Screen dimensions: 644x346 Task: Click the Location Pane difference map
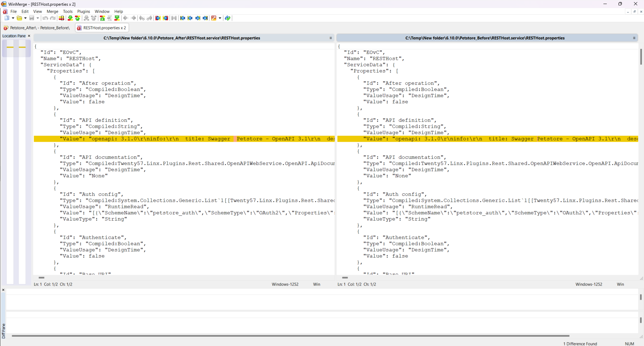[16, 162]
